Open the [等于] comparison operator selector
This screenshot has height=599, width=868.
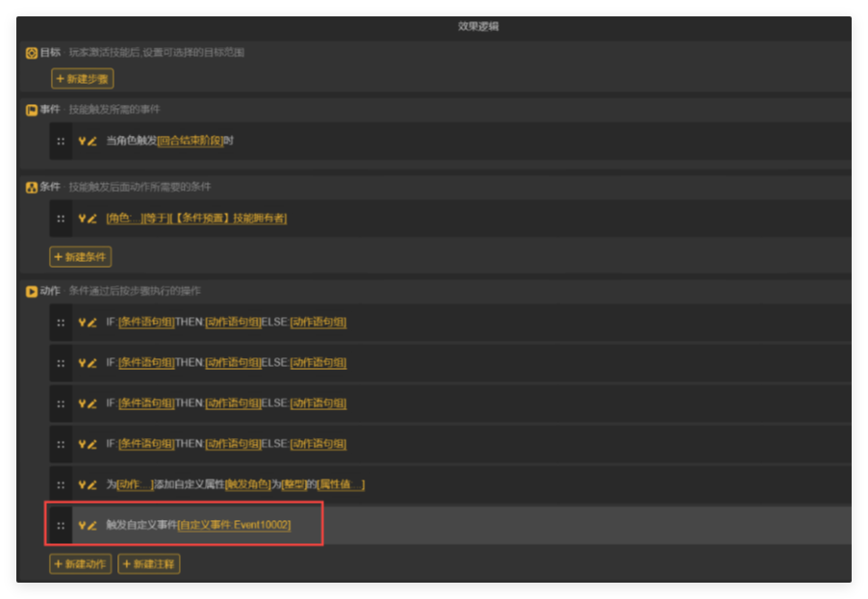(x=155, y=219)
